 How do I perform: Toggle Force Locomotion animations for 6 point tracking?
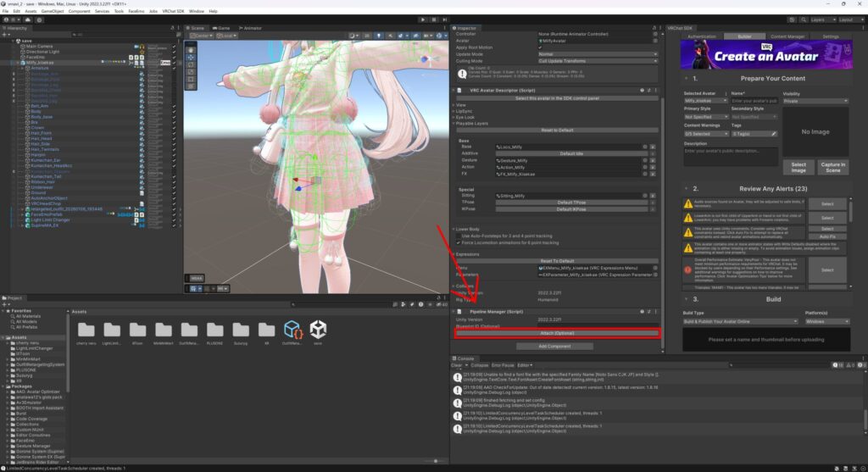coord(459,242)
